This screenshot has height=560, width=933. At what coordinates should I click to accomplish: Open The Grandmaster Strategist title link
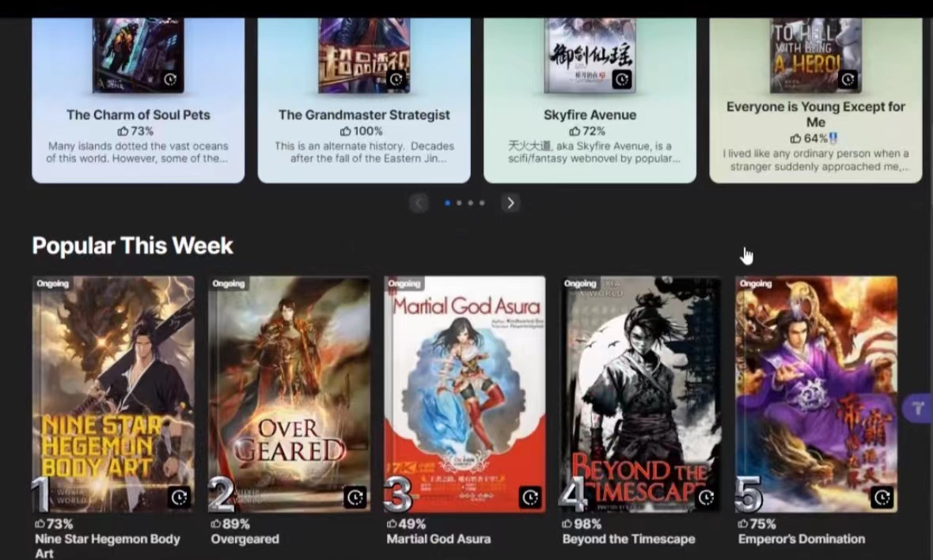coord(364,115)
